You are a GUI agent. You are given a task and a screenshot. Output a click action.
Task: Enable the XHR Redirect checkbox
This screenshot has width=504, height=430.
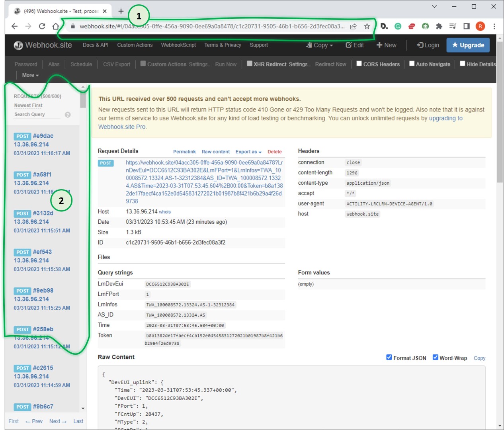click(250, 63)
